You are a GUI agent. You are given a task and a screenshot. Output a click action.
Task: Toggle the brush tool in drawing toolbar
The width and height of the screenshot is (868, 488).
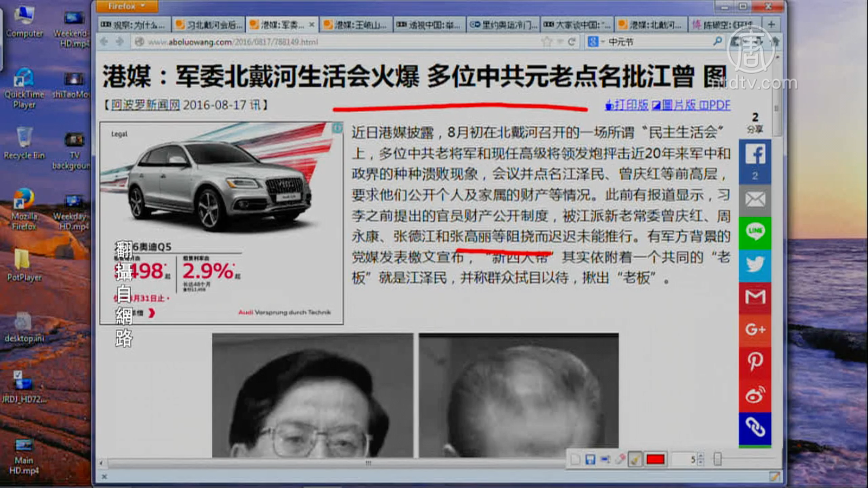(x=635, y=460)
